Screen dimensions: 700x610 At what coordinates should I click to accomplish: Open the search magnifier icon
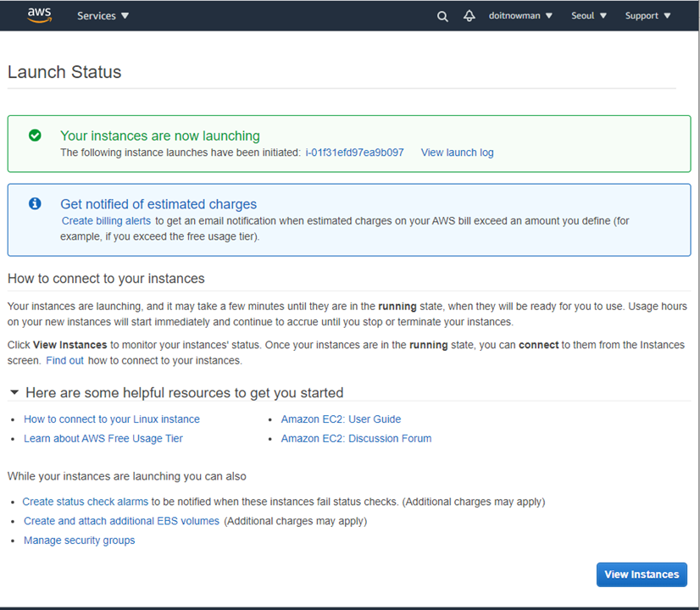[x=442, y=16]
